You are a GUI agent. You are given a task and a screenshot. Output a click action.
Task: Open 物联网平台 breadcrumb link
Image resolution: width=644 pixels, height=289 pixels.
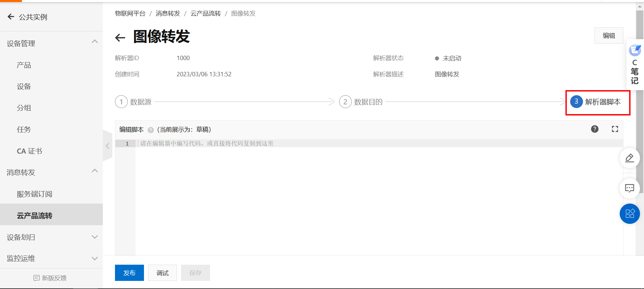pos(130,14)
